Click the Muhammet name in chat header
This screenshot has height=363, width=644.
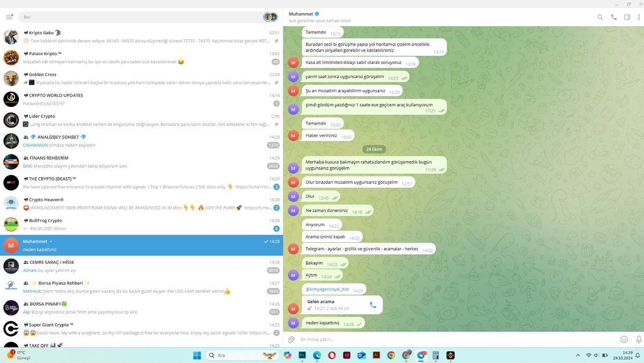[301, 13]
